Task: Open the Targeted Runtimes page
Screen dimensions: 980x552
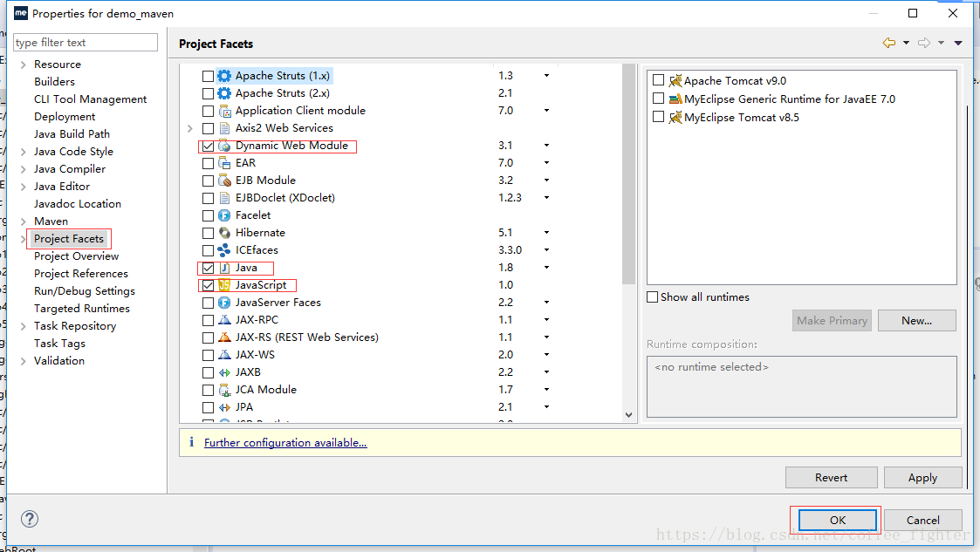Action: point(82,309)
